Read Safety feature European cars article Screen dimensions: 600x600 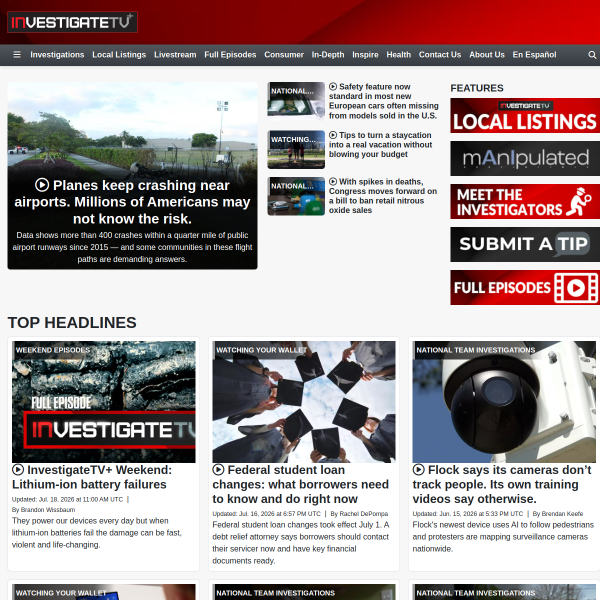coord(383,101)
